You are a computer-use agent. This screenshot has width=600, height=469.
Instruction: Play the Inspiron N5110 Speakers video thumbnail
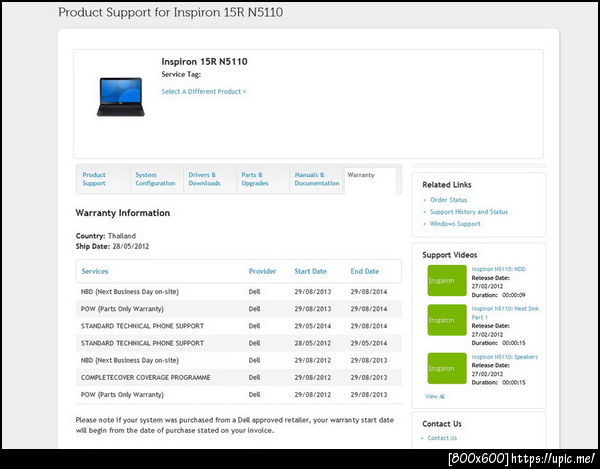tap(447, 368)
